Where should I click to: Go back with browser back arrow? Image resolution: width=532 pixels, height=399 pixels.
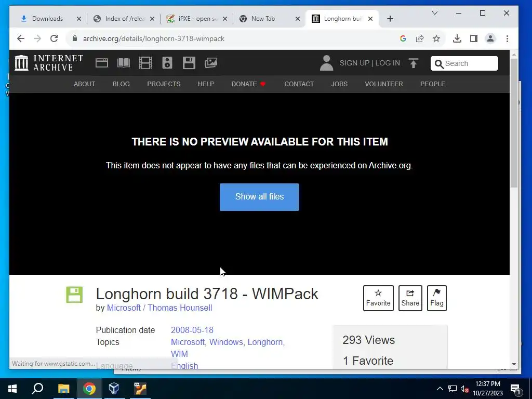[x=21, y=38]
